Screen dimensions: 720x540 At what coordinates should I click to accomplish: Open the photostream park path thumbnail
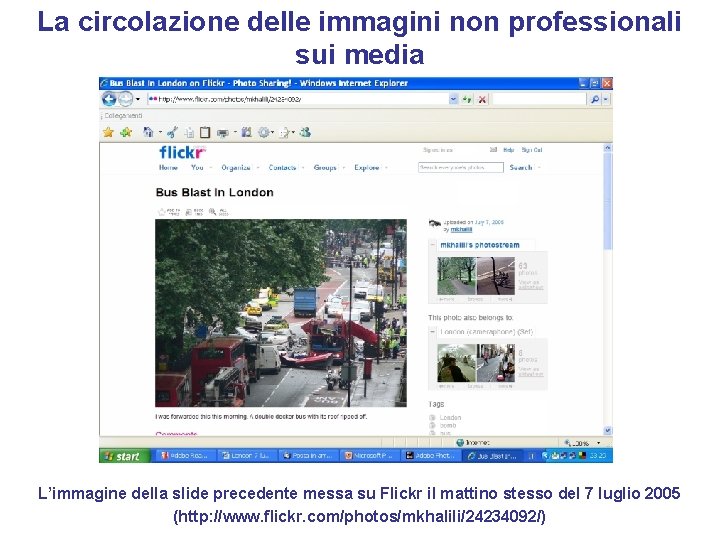(x=456, y=276)
